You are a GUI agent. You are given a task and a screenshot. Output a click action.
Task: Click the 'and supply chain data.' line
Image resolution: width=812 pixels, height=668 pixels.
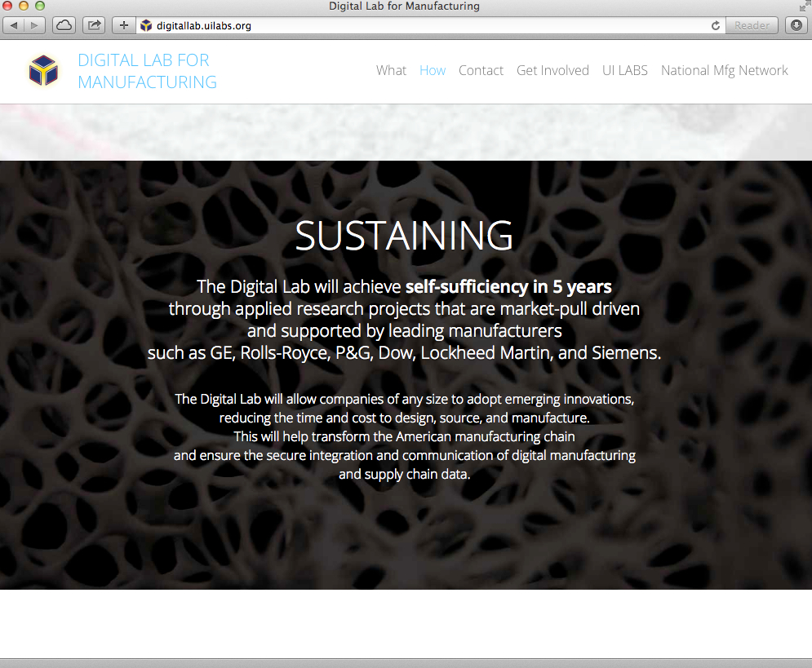click(405, 475)
